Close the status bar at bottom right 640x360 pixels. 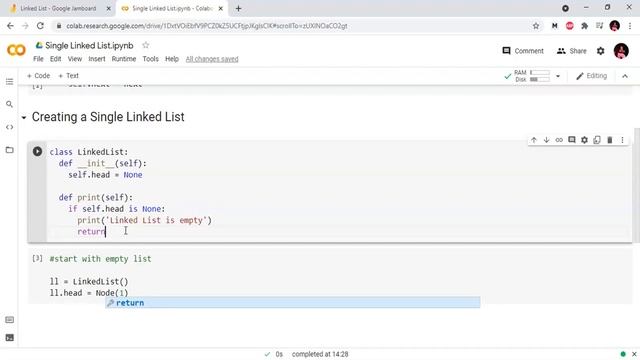click(x=634, y=354)
